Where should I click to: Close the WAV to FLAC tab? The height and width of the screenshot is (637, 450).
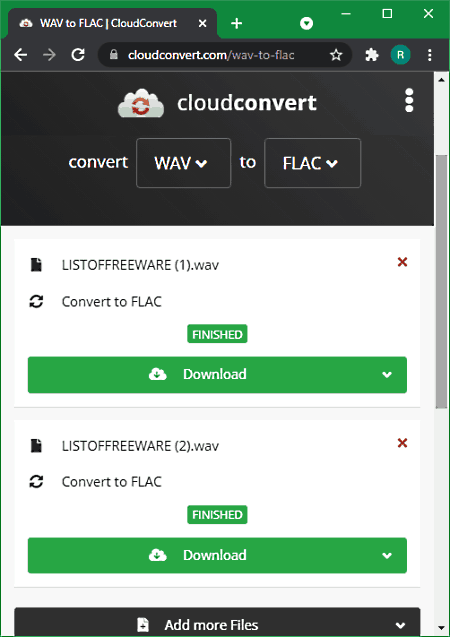coord(202,24)
